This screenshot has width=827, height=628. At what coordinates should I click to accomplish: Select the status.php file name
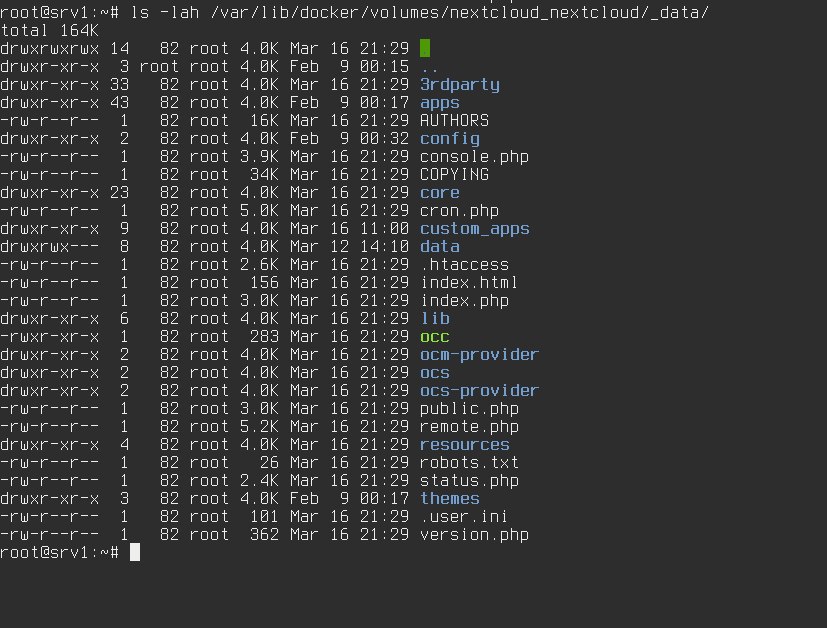pos(469,480)
